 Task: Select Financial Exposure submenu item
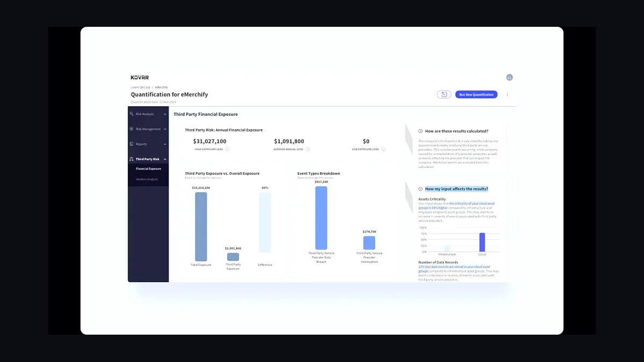(x=148, y=169)
